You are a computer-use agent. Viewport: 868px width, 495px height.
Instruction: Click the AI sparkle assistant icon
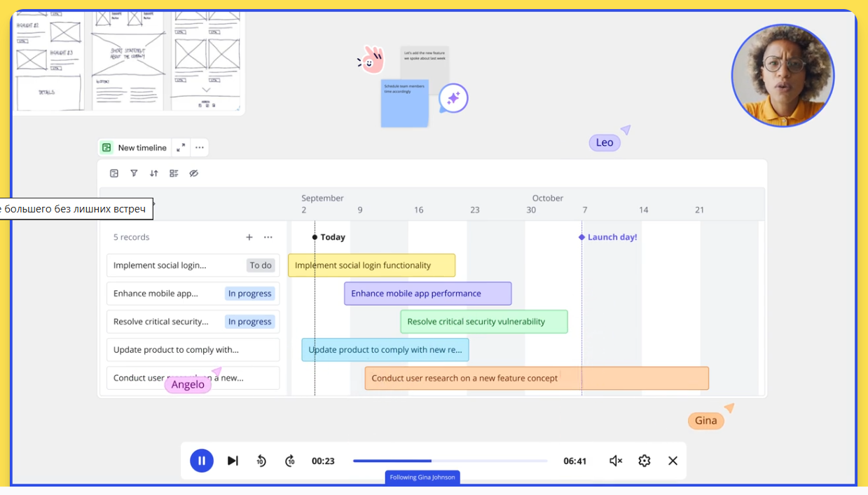tap(453, 99)
